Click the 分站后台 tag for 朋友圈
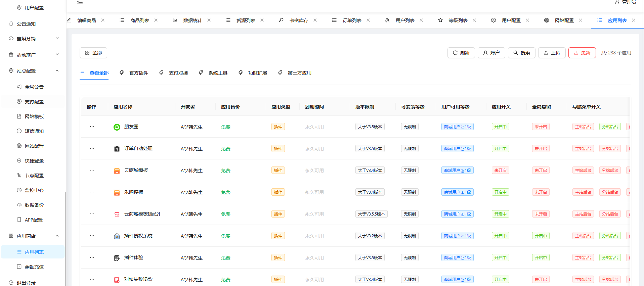The image size is (644, 286). tap(610, 127)
